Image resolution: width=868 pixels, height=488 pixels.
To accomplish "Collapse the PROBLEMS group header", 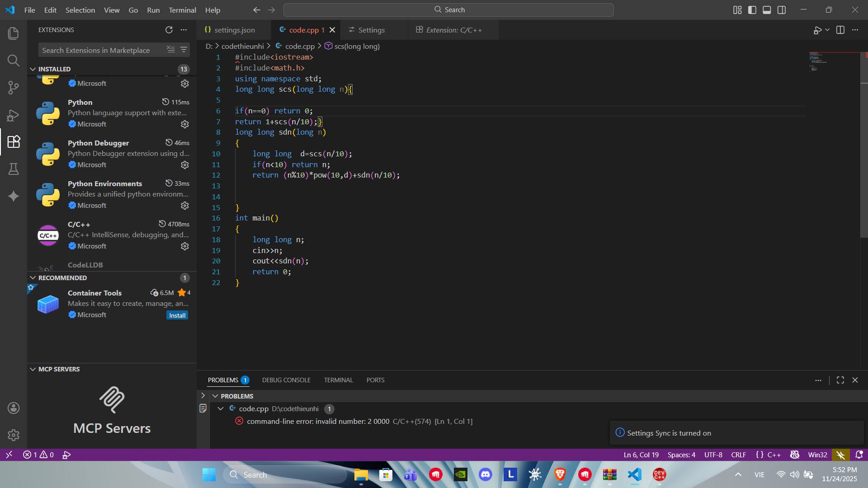I will tap(216, 396).
